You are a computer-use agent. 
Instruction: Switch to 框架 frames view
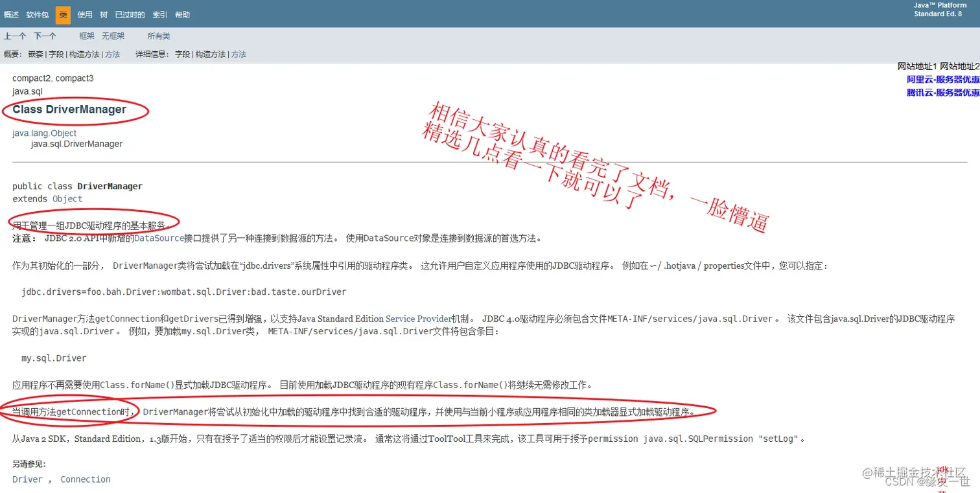click(x=87, y=36)
